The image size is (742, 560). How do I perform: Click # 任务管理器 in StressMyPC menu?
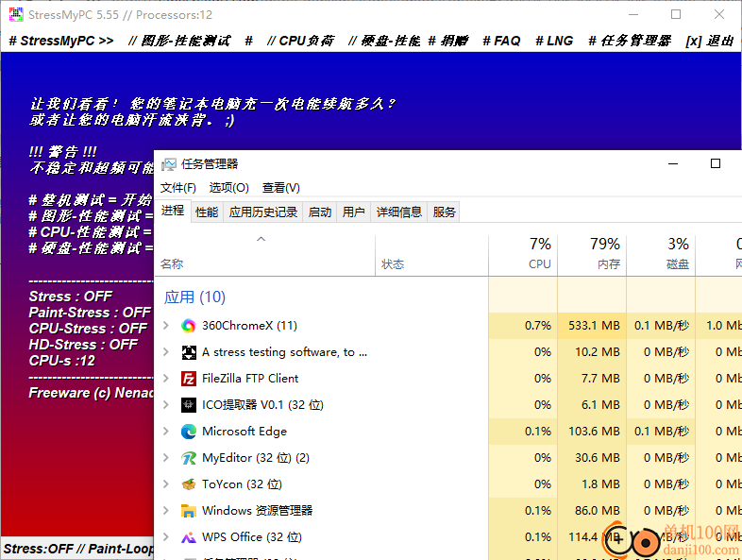[x=630, y=42]
